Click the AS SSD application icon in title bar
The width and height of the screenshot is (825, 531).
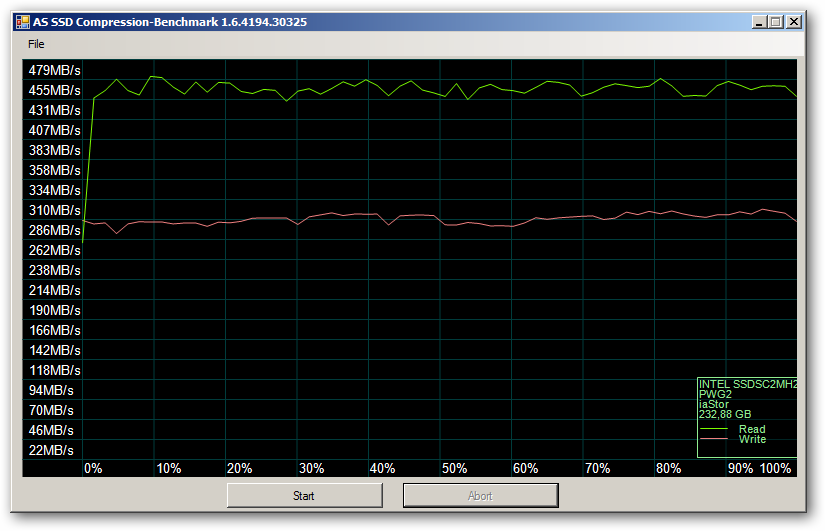pyautogui.click(x=23, y=22)
